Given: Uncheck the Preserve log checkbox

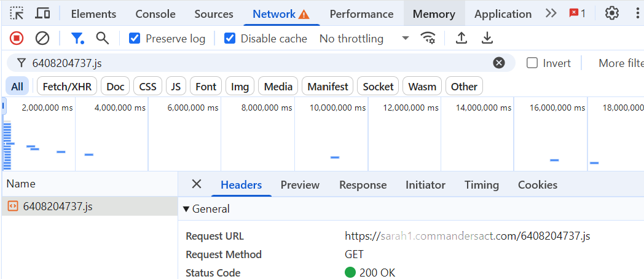Looking at the screenshot, I should [135, 38].
